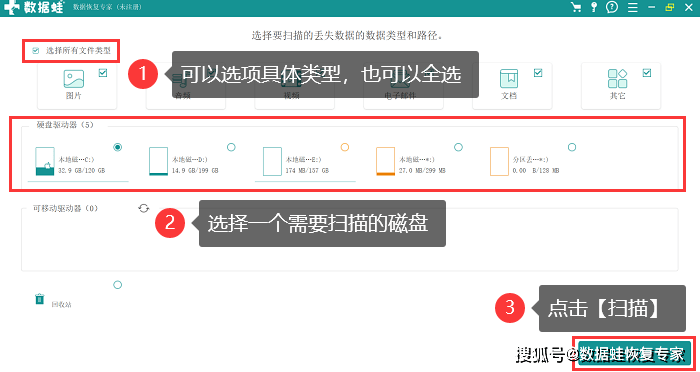Open the help question mark icon
Viewport: 700px width, 372px height.
coord(612,7)
